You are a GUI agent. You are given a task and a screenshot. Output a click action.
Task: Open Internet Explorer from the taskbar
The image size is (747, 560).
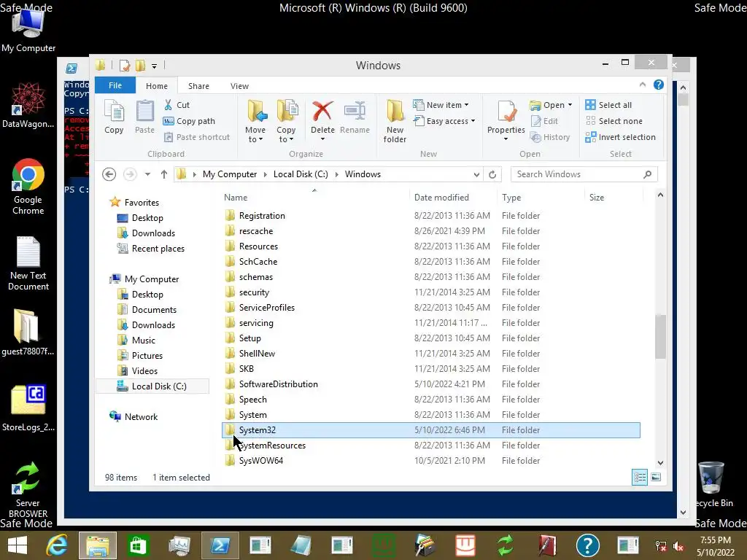[x=57, y=545]
